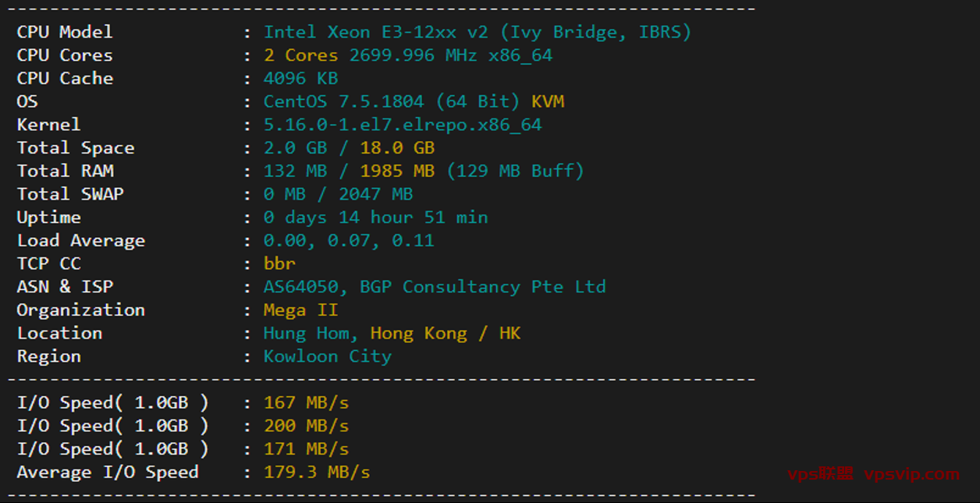The height and width of the screenshot is (503, 980).
Task: Click the '2 Cores' CPU Cores value
Action: (x=300, y=55)
